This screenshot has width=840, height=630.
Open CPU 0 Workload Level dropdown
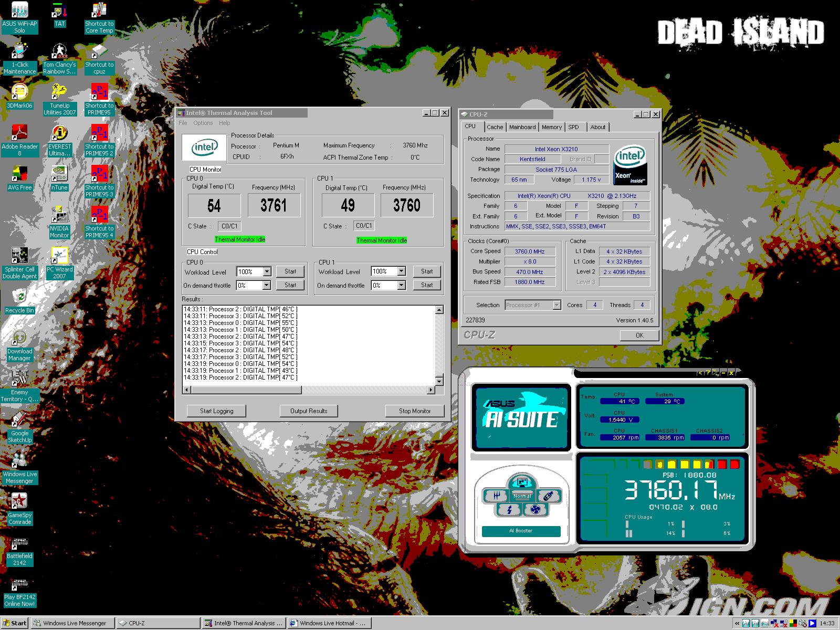267,271
